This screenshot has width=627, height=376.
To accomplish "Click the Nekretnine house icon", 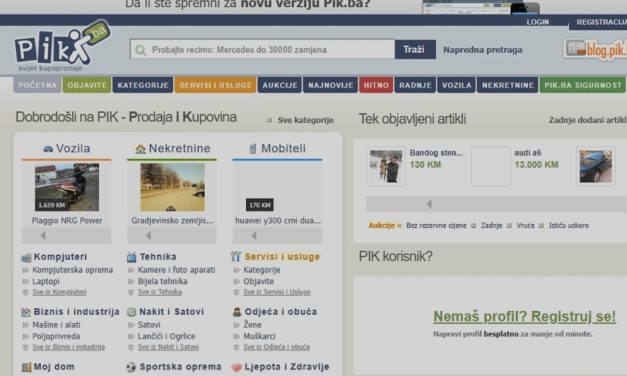I will click(140, 149).
